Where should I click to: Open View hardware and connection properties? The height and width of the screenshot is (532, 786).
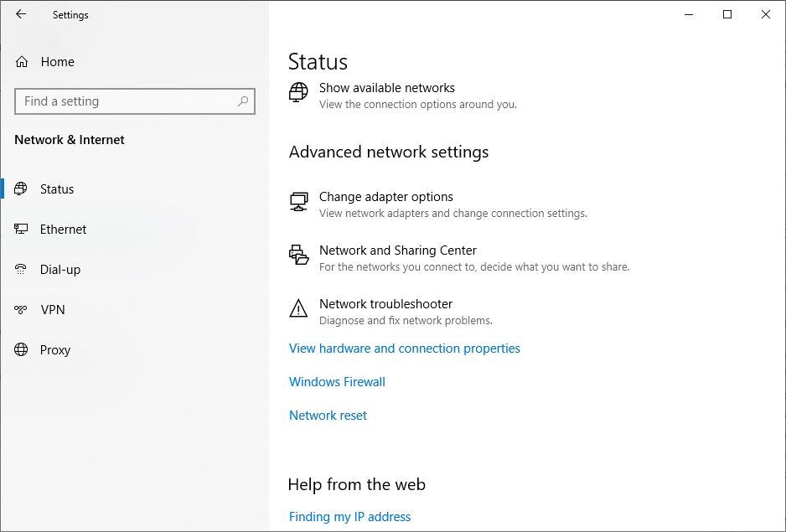(x=405, y=348)
